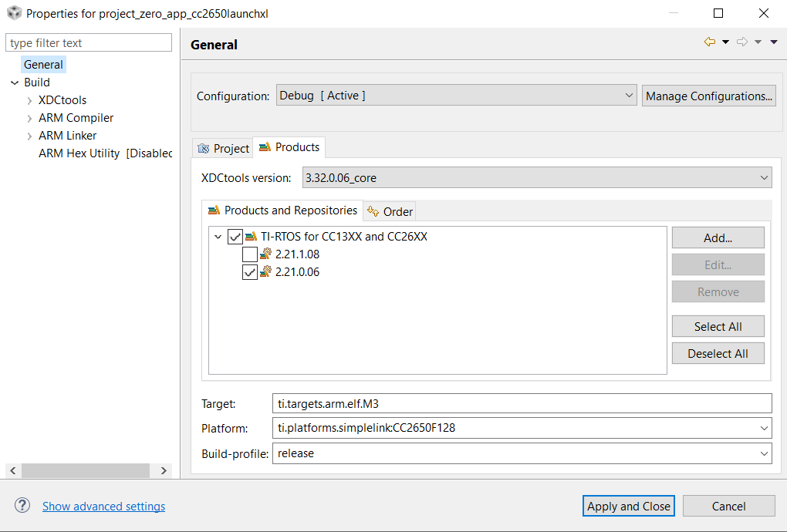This screenshot has height=532, width=787.
Task: Collapse the TI-RTOS product tree node
Action: coord(218,236)
